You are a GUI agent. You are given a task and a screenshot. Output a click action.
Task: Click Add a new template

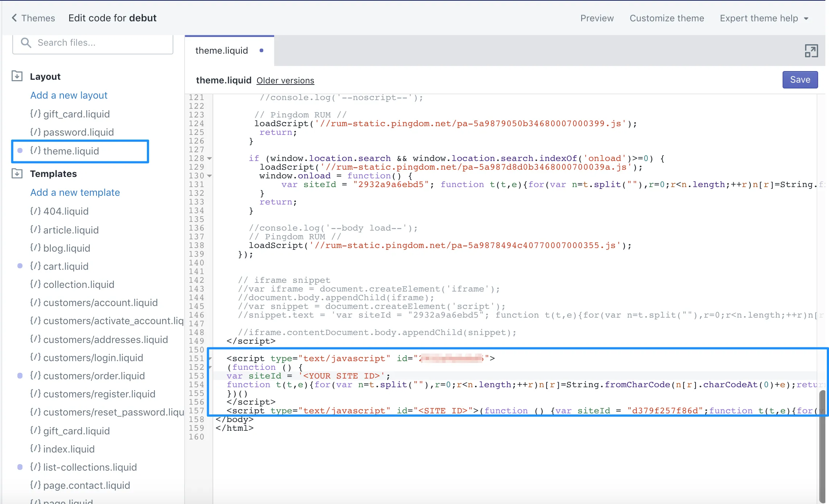coord(75,193)
